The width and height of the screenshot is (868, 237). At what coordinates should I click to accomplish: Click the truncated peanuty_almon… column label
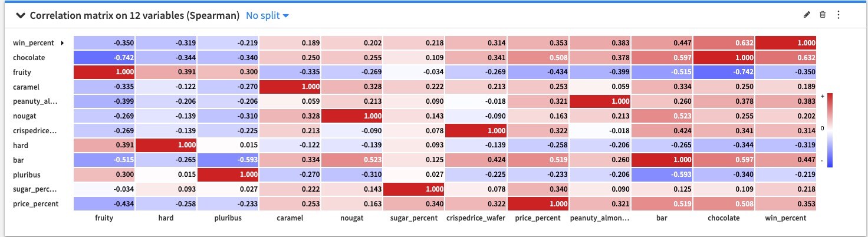click(x=599, y=218)
